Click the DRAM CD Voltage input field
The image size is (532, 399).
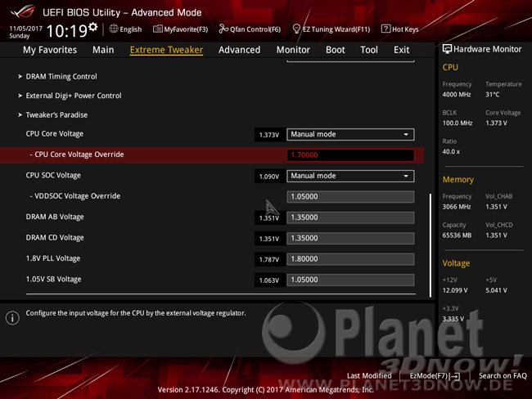click(350, 238)
